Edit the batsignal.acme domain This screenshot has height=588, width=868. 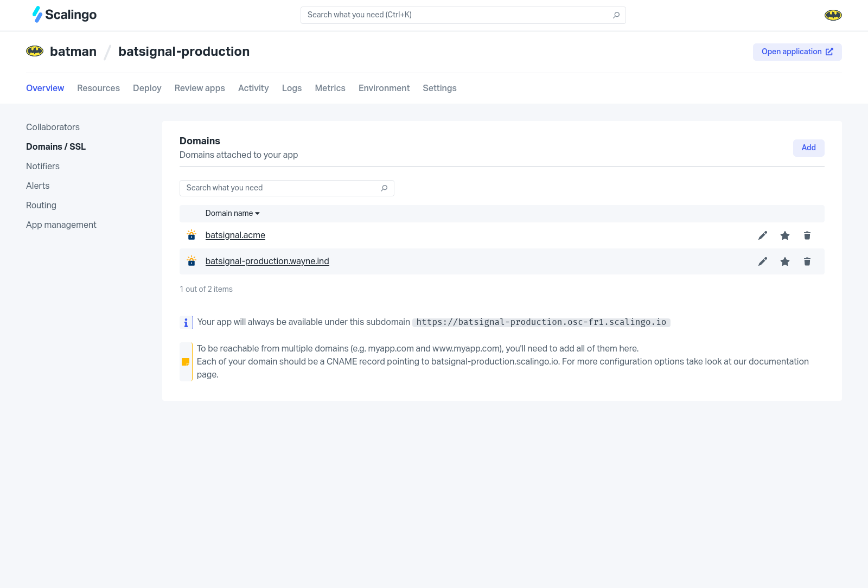[x=763, y=235]
